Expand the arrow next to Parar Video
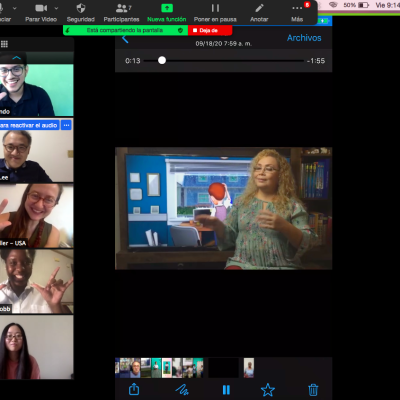The height and width of the screenshot is (400, 400). click(56, 8)
